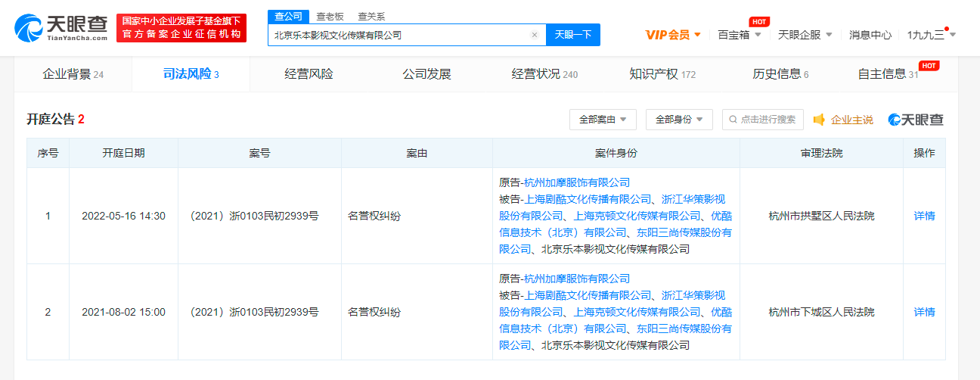Click the 案号 column header

259,153
